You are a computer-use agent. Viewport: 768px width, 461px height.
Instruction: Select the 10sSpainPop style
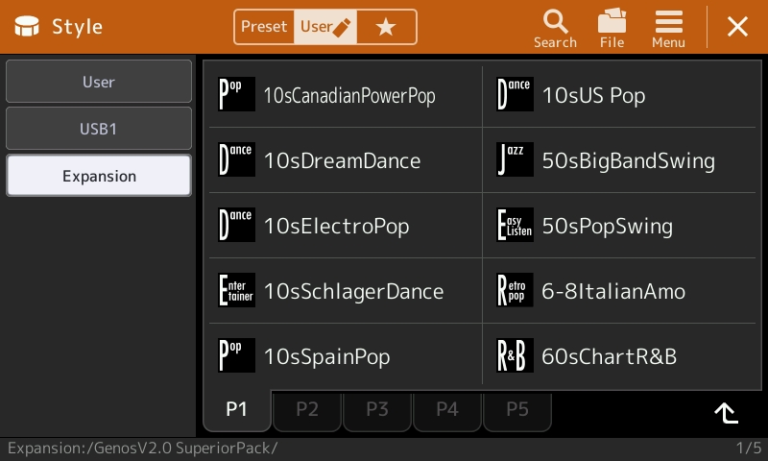345,356
